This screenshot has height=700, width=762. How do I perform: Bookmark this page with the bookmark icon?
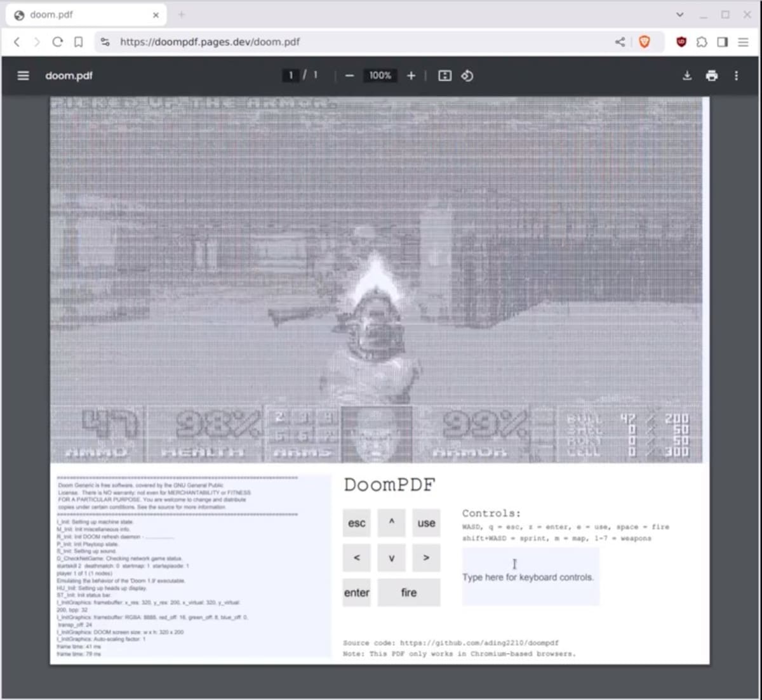(79, 42)
